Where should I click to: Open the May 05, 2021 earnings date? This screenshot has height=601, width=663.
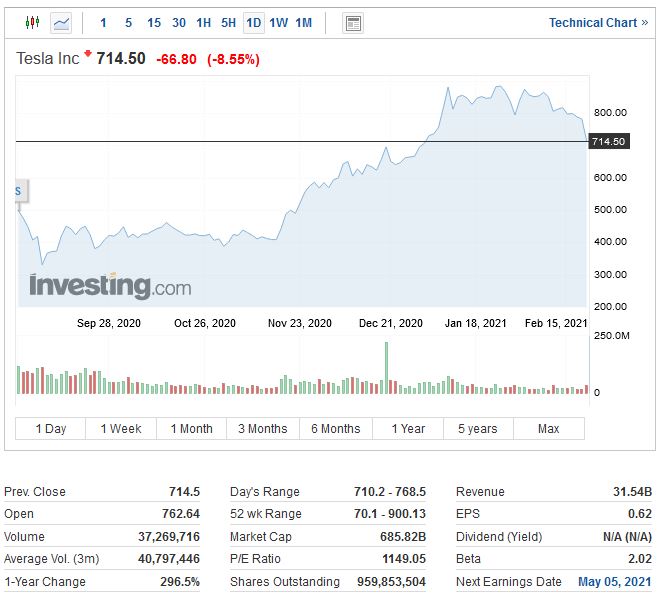(614, 581)
